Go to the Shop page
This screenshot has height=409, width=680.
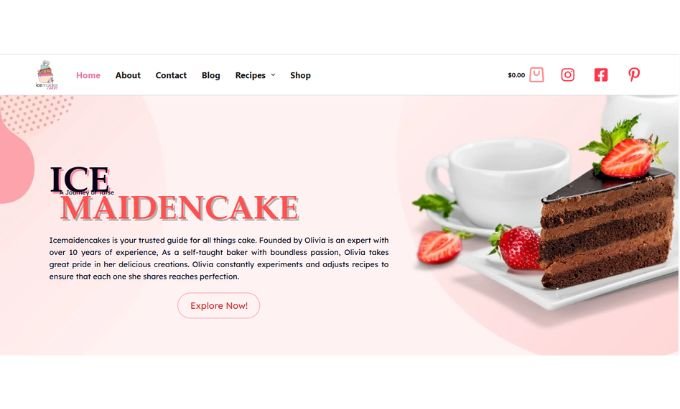pyautogui.click(x=301, y=75)
